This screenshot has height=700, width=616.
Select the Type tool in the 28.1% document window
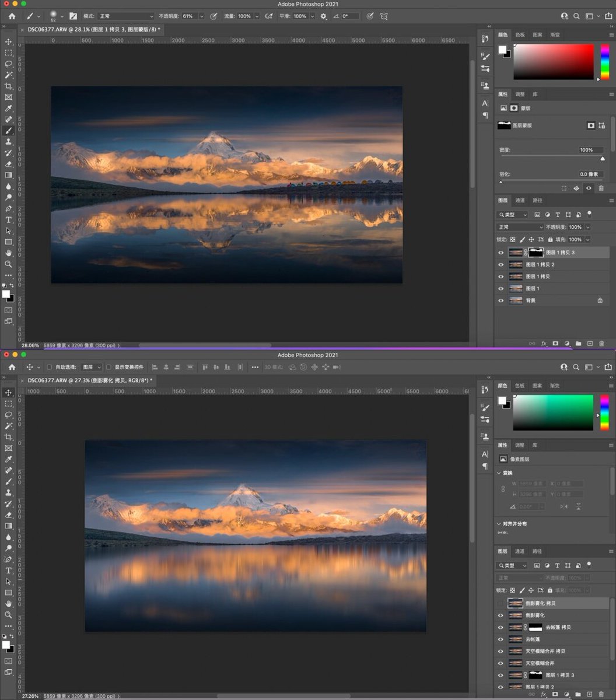(x=9, y=219)
